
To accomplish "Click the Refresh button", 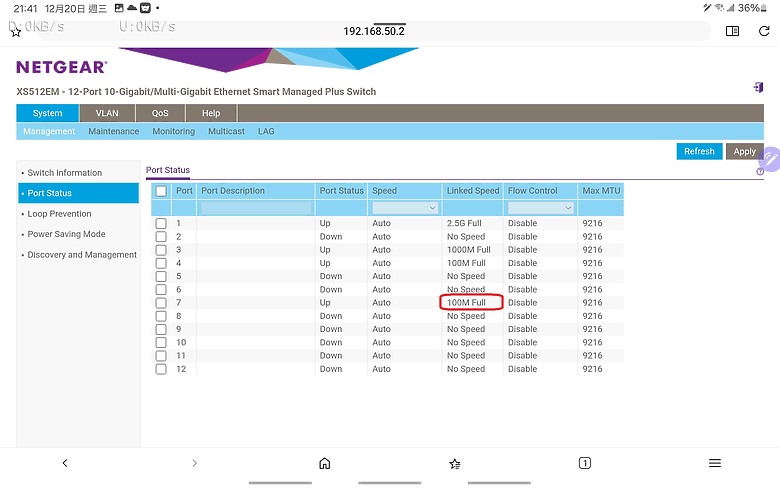I will pos(699,151).
